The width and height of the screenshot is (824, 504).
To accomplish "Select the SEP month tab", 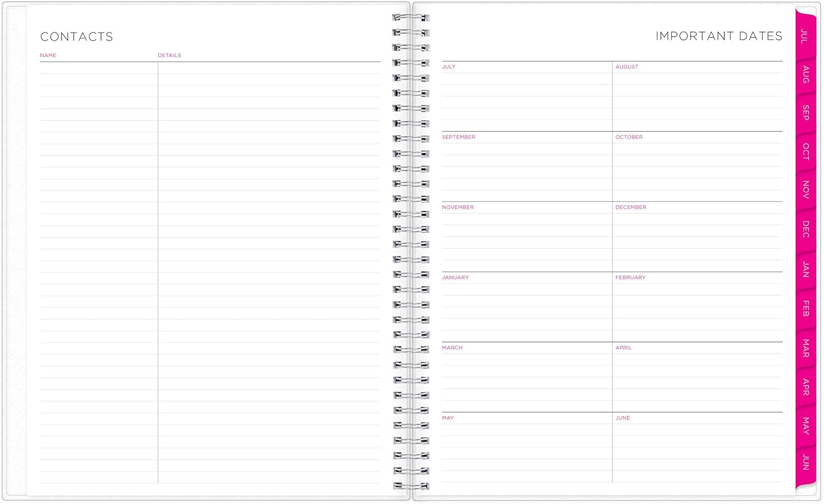I will 805,113.
